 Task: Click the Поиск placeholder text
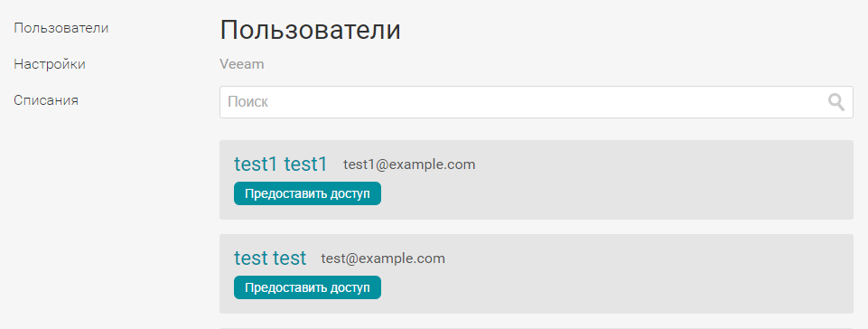click(x=247, y=102)
